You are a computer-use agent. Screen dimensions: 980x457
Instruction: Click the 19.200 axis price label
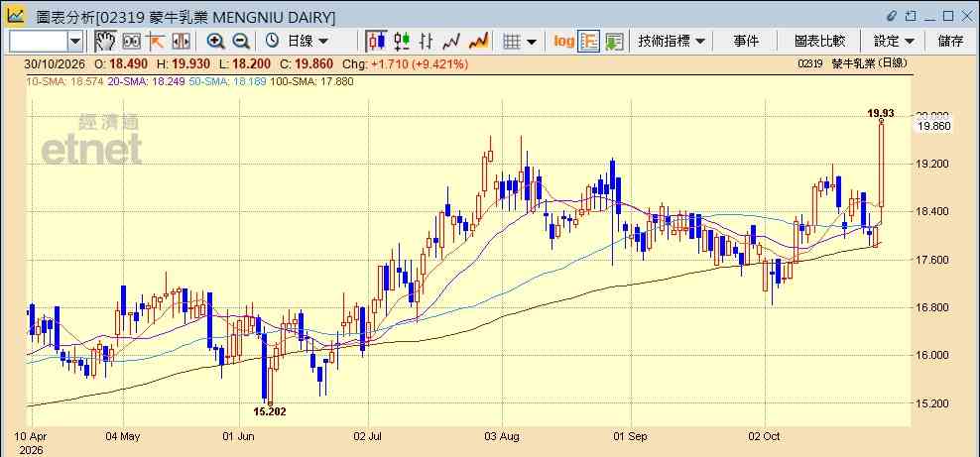[932, 165]
